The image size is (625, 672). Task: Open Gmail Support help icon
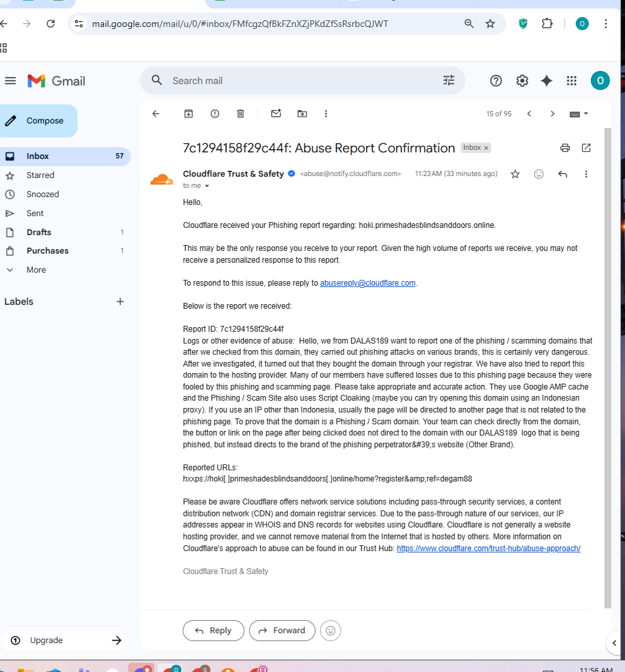pos(496,81)
